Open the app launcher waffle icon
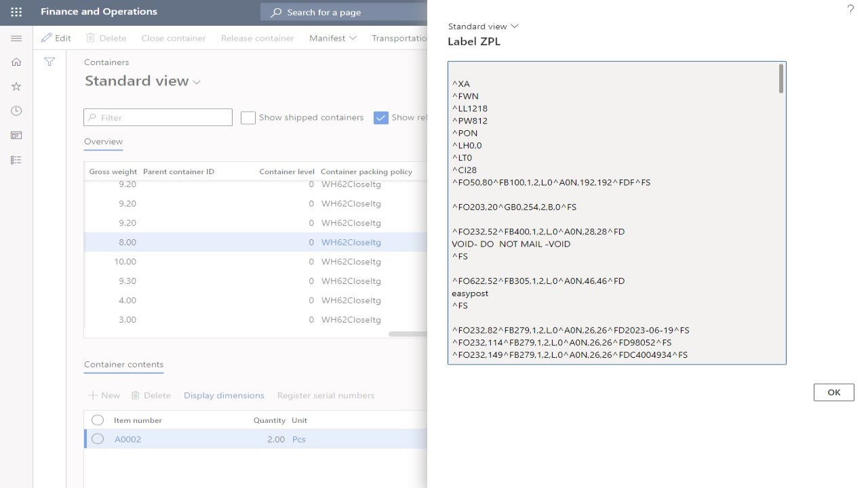The width and height of the screenshot is (868, 488). [16, 12]
